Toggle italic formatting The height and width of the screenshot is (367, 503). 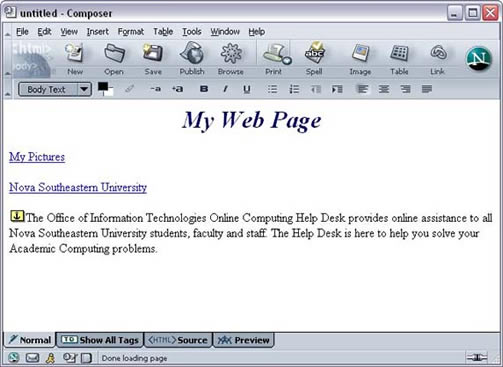(225, 89)
